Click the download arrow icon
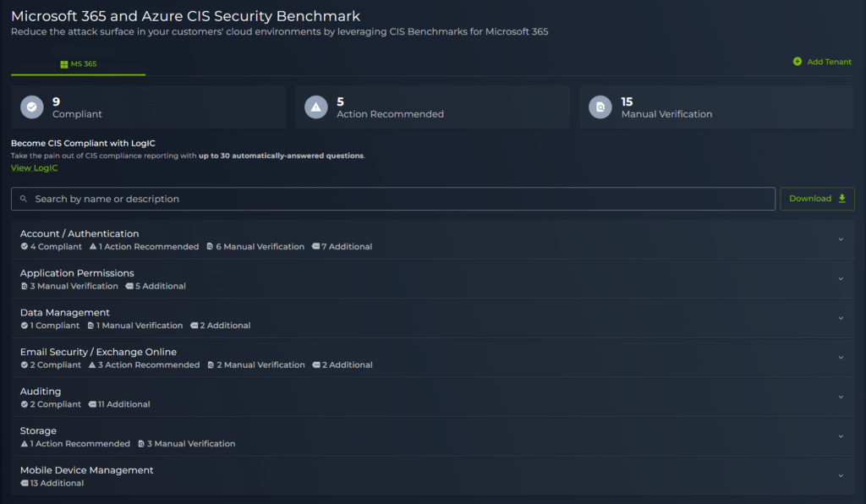 click(x=841, y=199)
